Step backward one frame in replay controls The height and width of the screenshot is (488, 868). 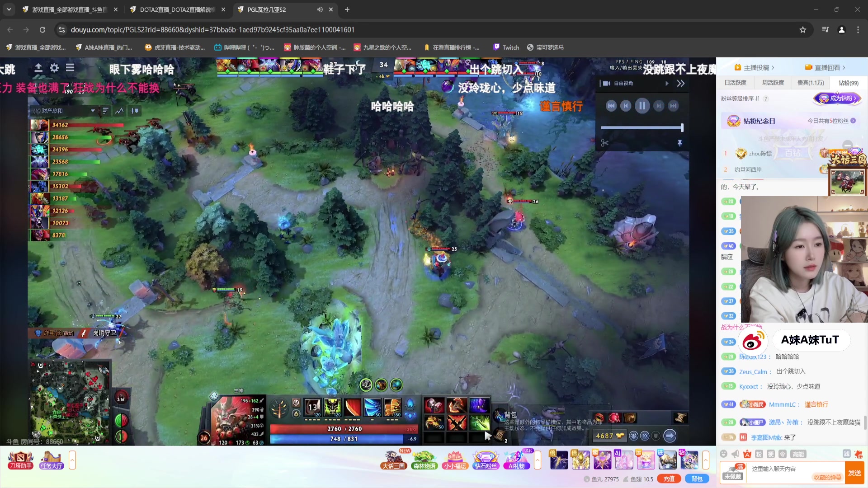(626, 106)
